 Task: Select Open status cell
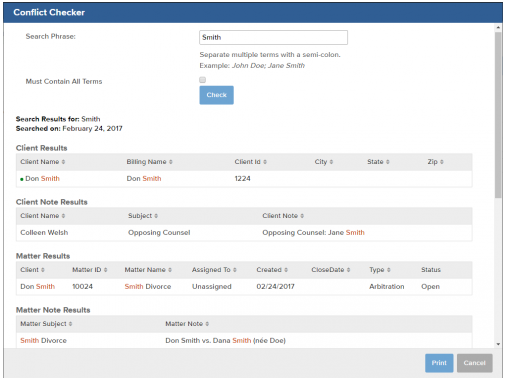click(430, 287)
